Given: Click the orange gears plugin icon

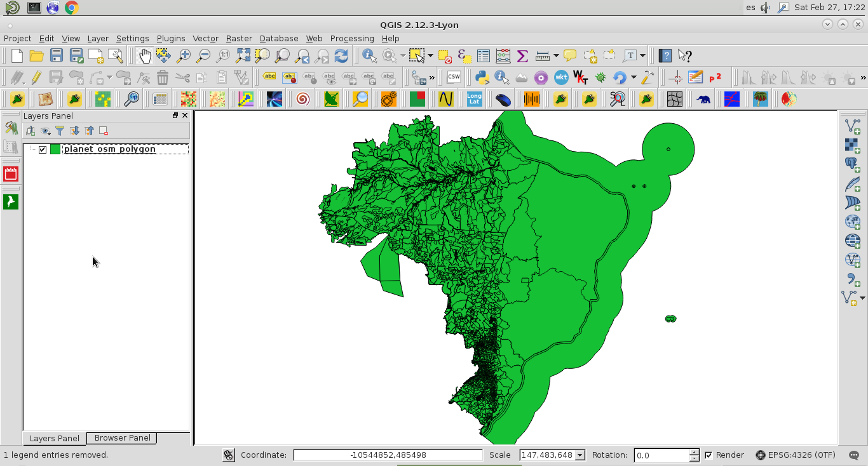Looking at the screenshot, I should (x=388, y=99).
